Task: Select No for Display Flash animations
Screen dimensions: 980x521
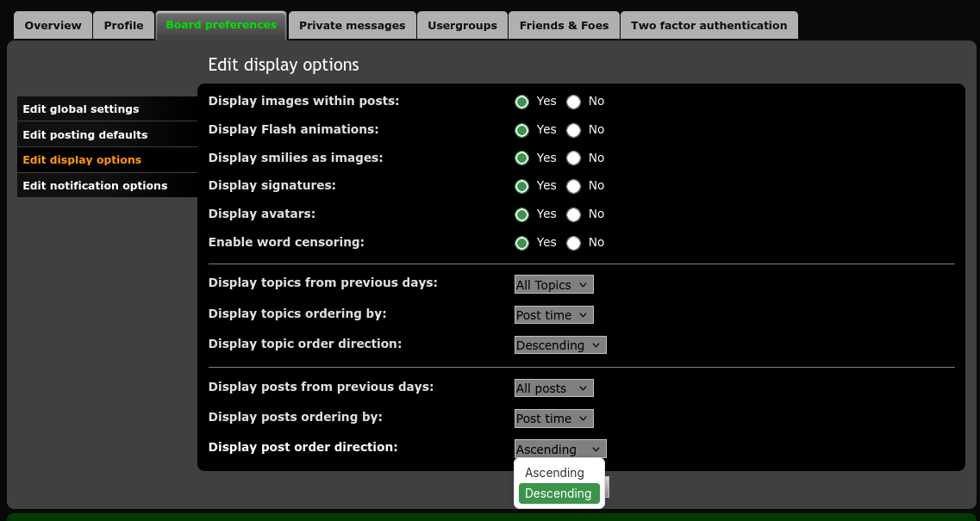Action: 574,130
